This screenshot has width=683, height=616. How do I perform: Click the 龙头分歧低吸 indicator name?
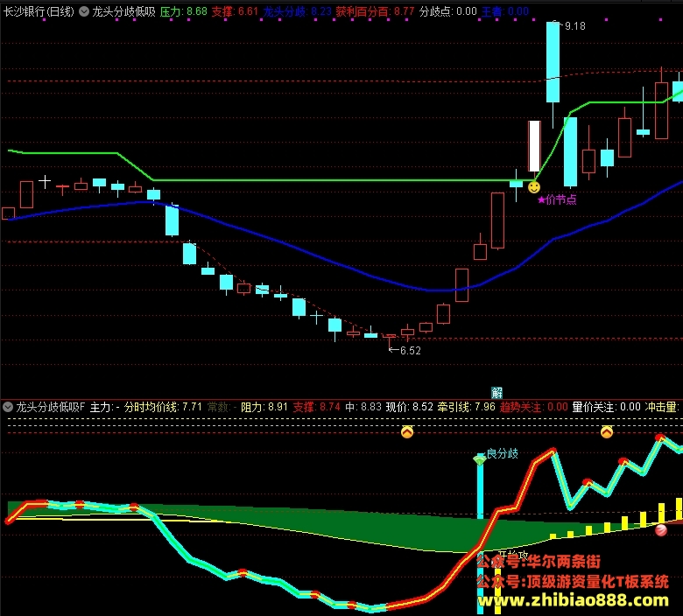click(x=123, y=12)
